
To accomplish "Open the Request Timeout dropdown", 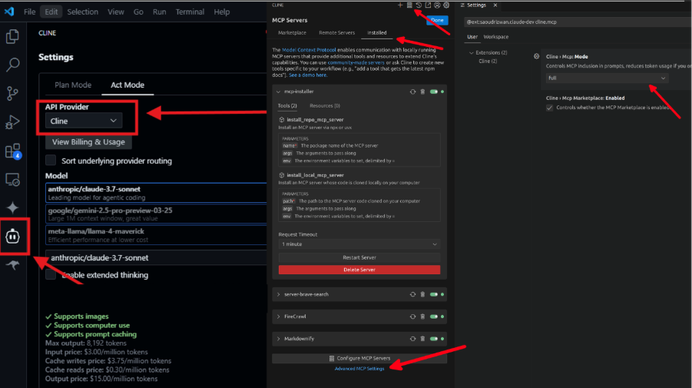I will 359,244.
